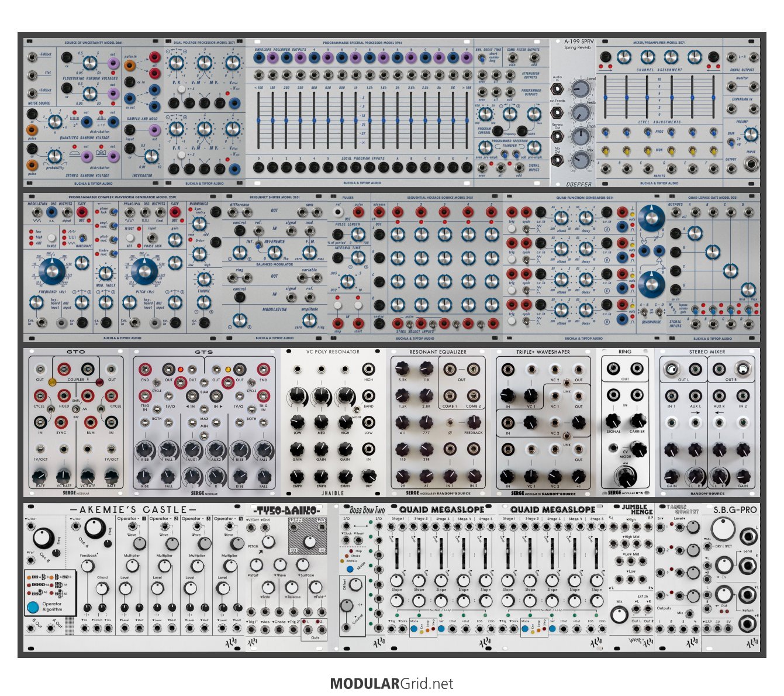Toggle the VC Poly Resonator Mode switch

tap(355, 411)
